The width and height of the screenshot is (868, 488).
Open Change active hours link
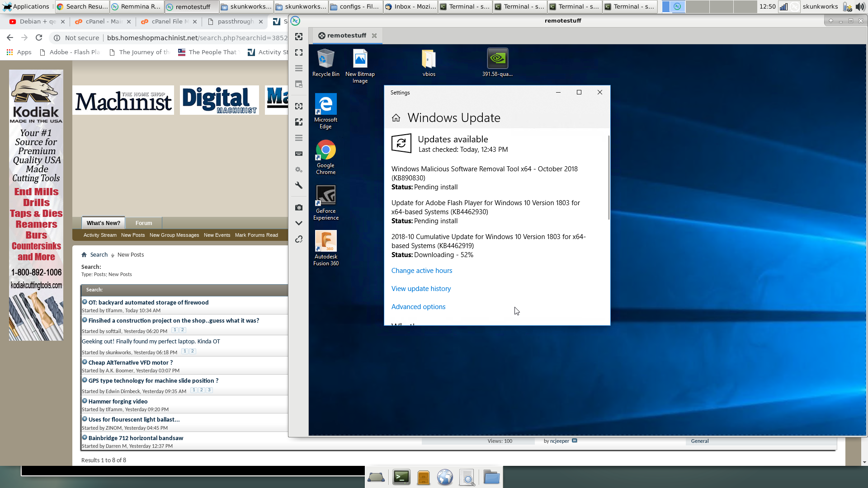[421, 271]
